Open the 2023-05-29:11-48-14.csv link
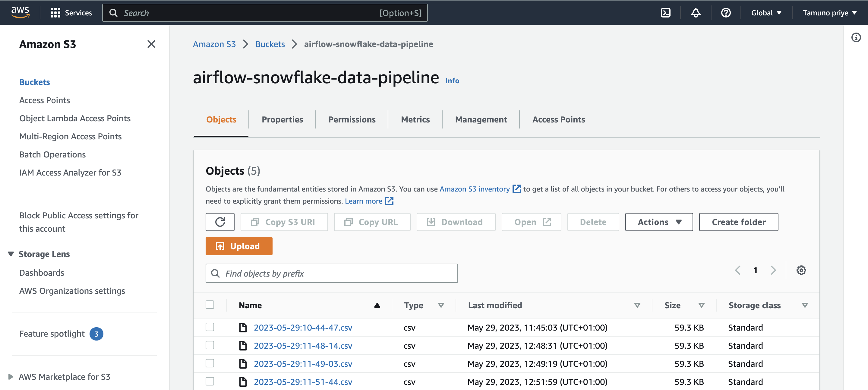The width and height of the screenshot is (868, 390). tap(303, 345)
